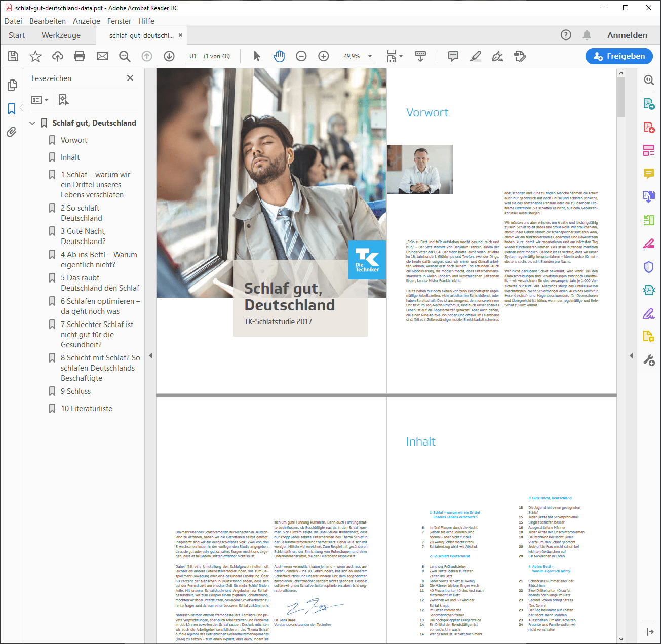Image resolution: width=661 pixels, height=644 pixels.
Task: Go to the previous page
Action: (147, 56)
